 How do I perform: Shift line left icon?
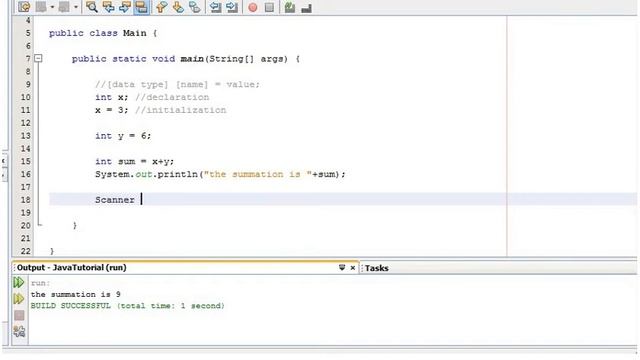(x=215, y=7)
